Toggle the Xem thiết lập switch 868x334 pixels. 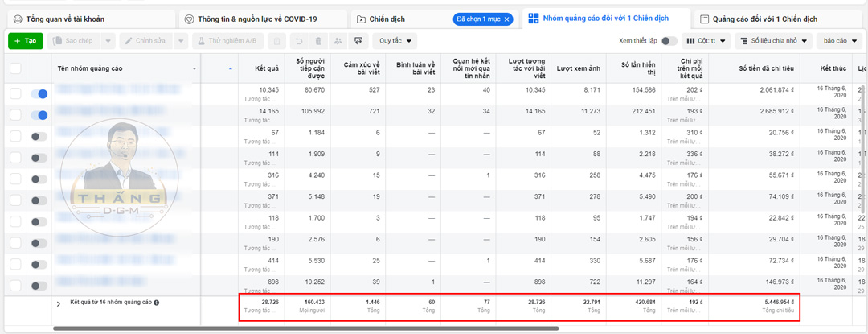pyautogui.click(x=669, y=41)
